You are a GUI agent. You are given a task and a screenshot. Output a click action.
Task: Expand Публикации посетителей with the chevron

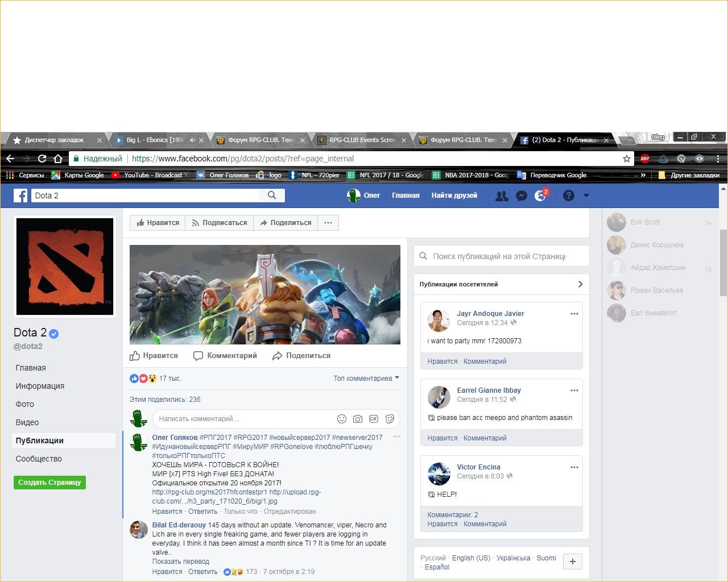580,284
